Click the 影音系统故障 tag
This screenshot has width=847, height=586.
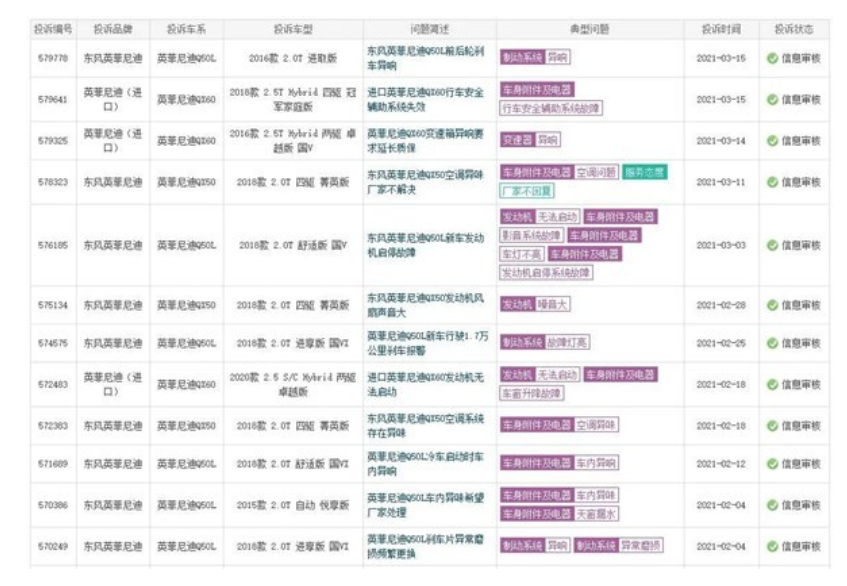click(x=532, y=235)
